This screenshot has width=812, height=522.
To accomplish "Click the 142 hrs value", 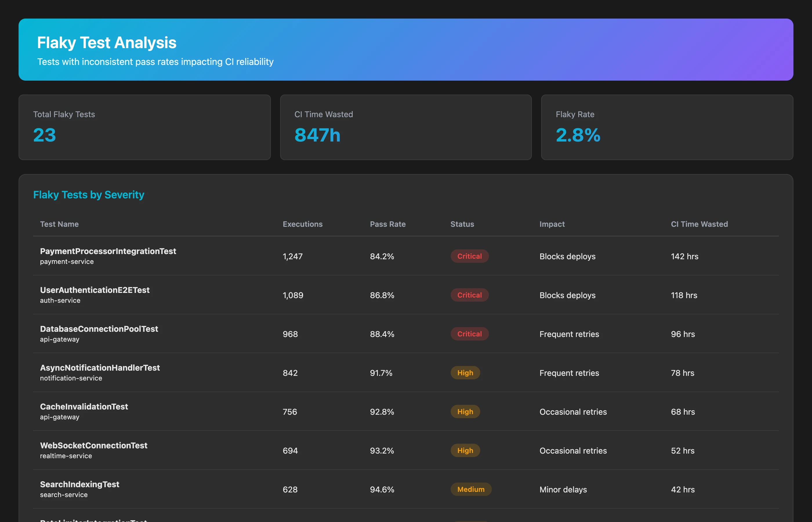I will 685,256.
